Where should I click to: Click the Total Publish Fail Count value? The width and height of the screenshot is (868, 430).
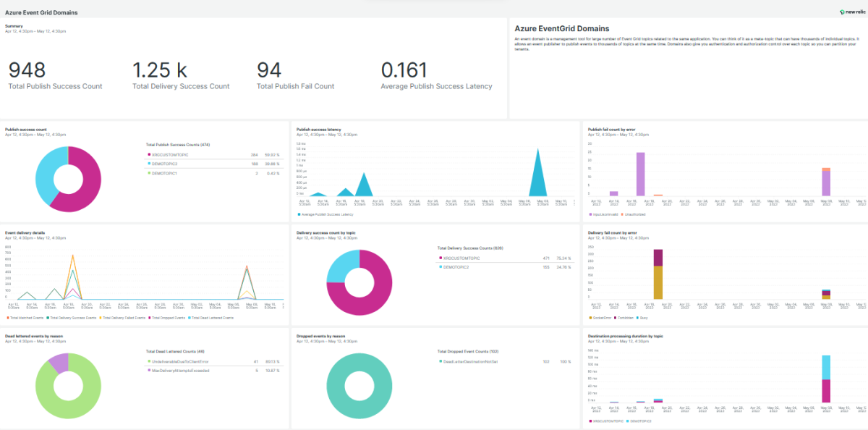coord(269,70)
